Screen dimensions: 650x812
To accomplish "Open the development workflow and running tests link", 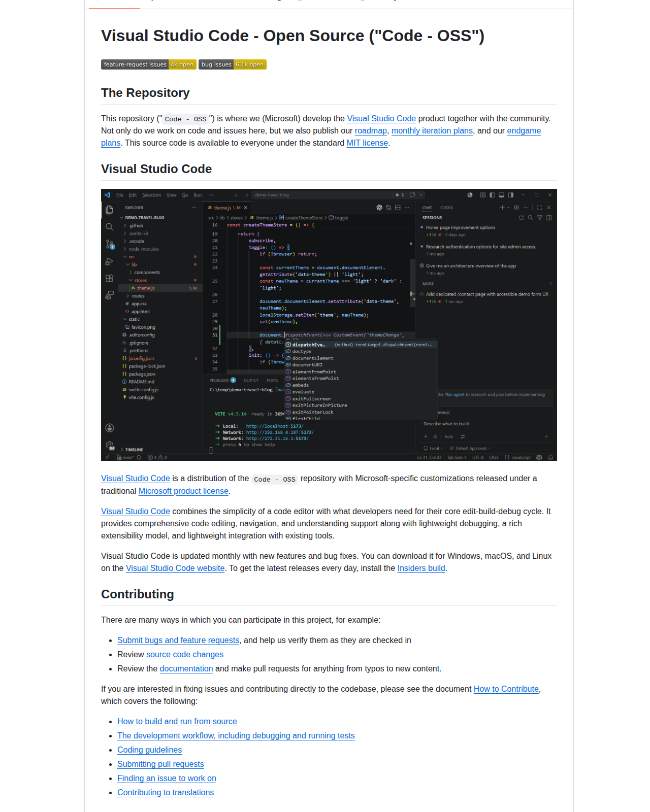I will 236,735.
